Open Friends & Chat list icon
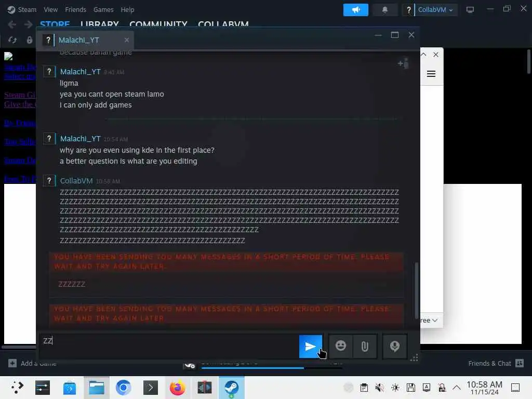Screen dimensions: 532x399 click(x=520, y=363)
